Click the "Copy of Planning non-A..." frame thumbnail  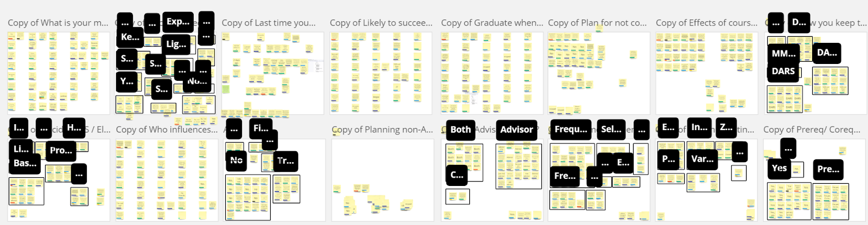[382, 180]
